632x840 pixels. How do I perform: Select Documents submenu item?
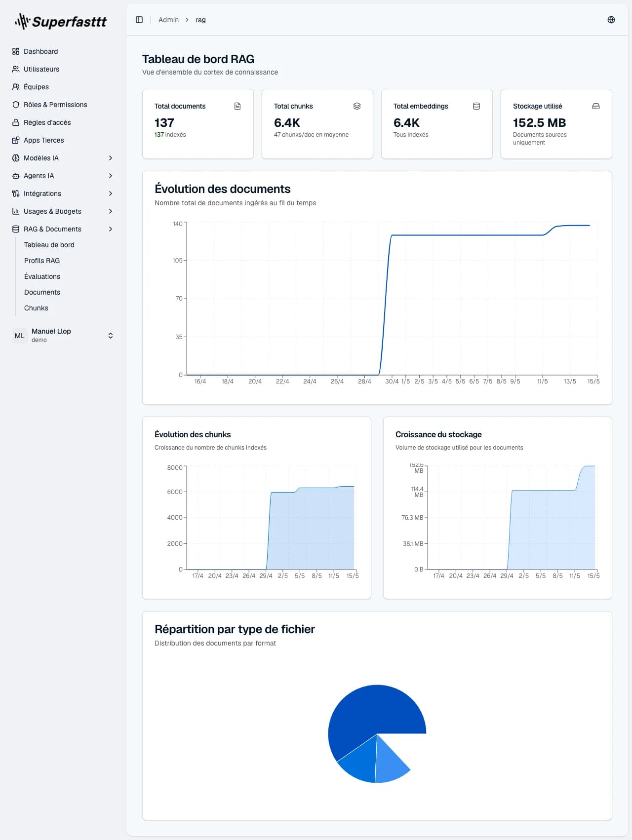coord(42,292)
